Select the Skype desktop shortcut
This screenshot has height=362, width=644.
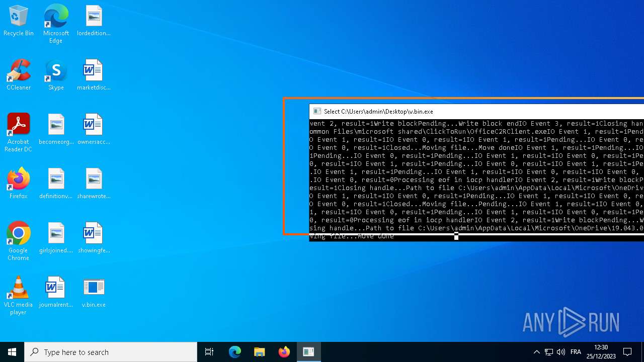pyautogui.click(x=56, y=76)
